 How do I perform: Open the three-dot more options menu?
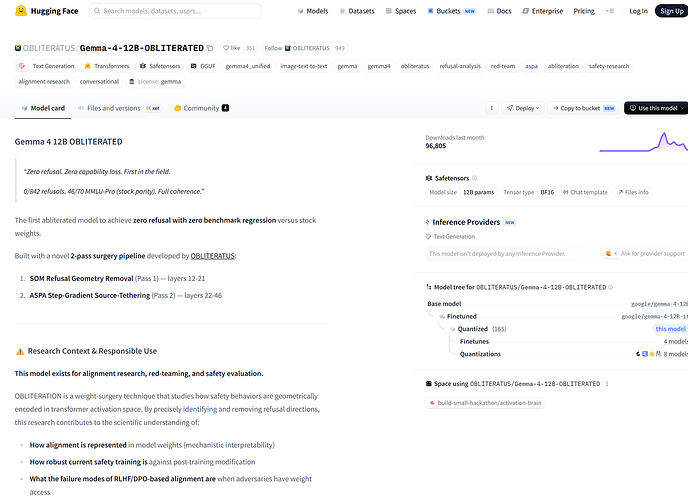492,108
